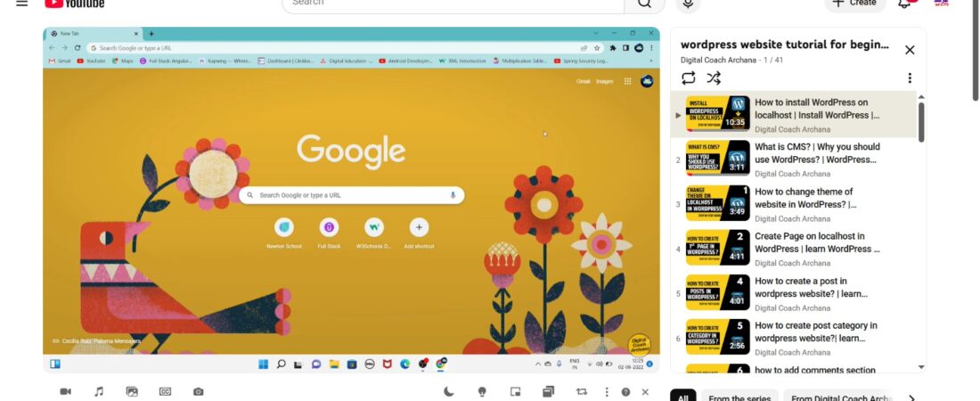Open the wordpress website tutorial playlist title
The width and height of the screenshot is (980, 401).
784,45
